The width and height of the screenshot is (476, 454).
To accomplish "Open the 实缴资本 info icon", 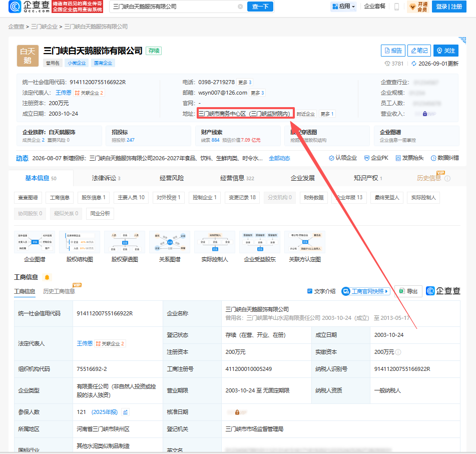I will 398,352.
